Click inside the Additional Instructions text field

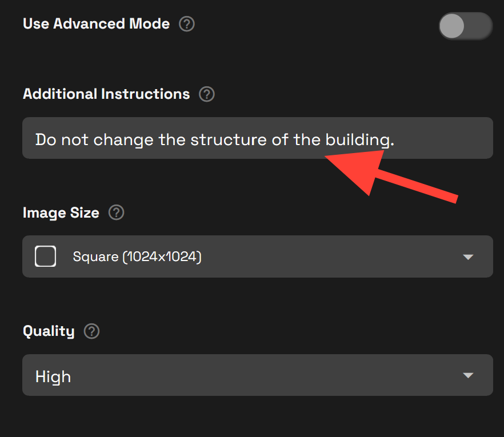257,138
